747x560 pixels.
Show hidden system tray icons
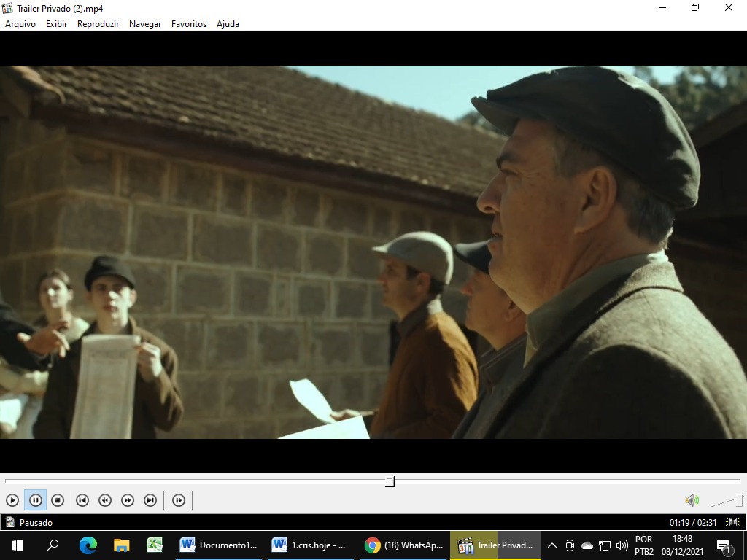point(552,545)
